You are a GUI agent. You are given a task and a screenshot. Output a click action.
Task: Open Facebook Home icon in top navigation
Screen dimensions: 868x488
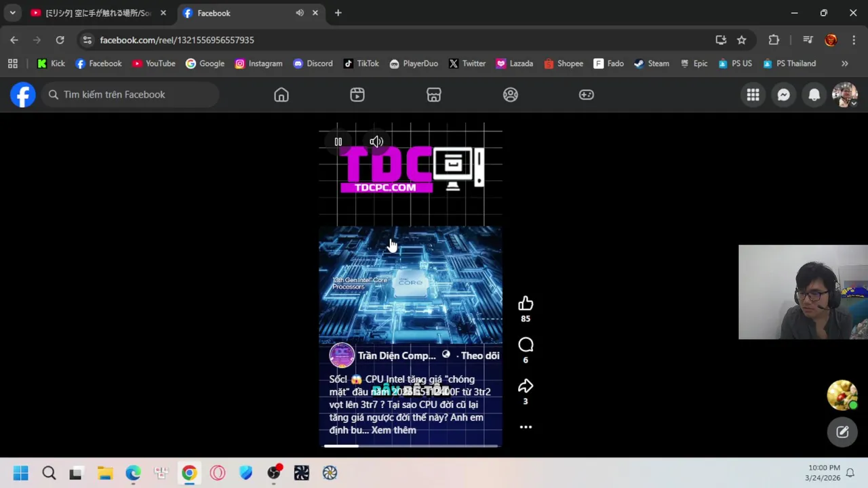281,95
